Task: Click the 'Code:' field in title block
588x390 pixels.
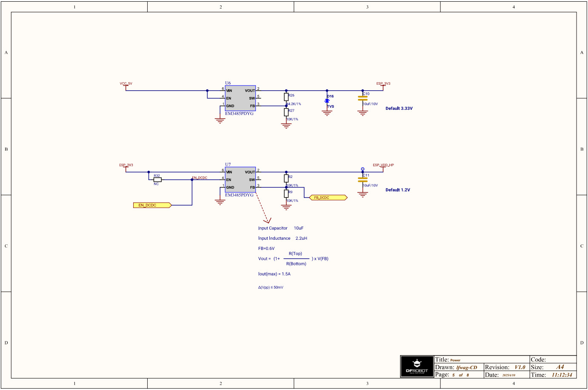Action: point(553,360)
